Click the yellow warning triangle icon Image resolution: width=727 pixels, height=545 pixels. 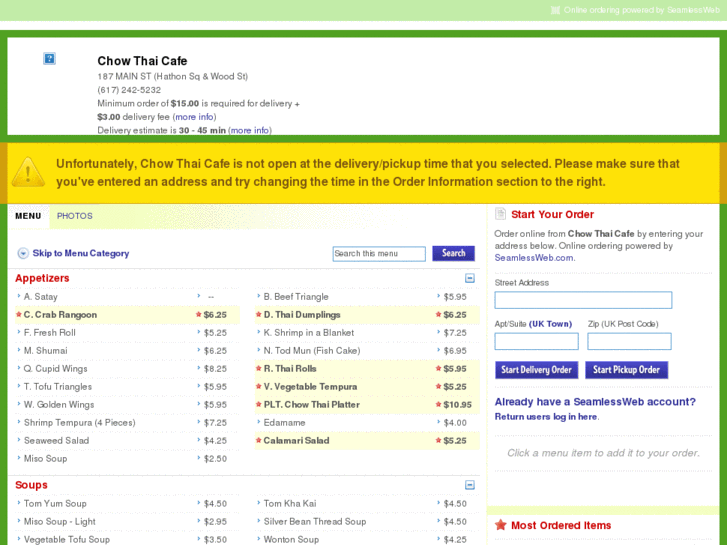[28, 172]
